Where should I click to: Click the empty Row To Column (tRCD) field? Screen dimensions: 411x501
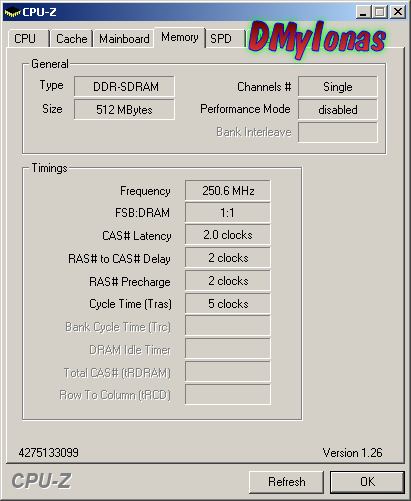click(x=228, y=394)
